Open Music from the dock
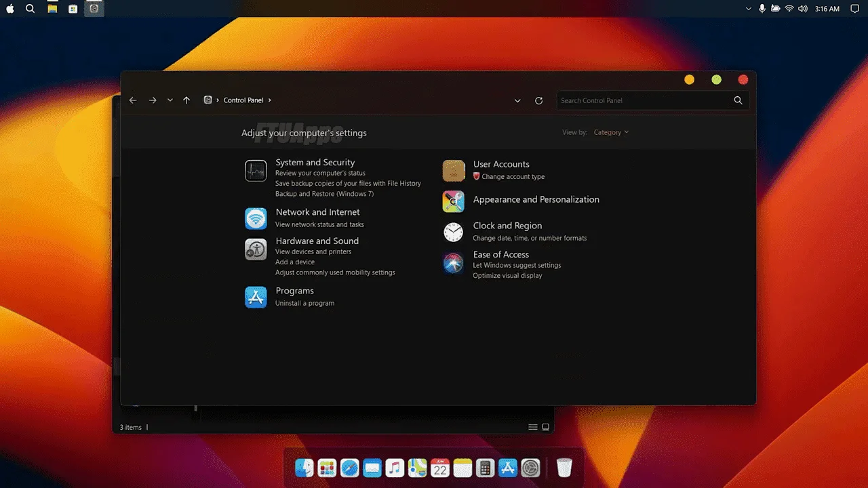This screenshot has height=488, width=868. point(395,468)
